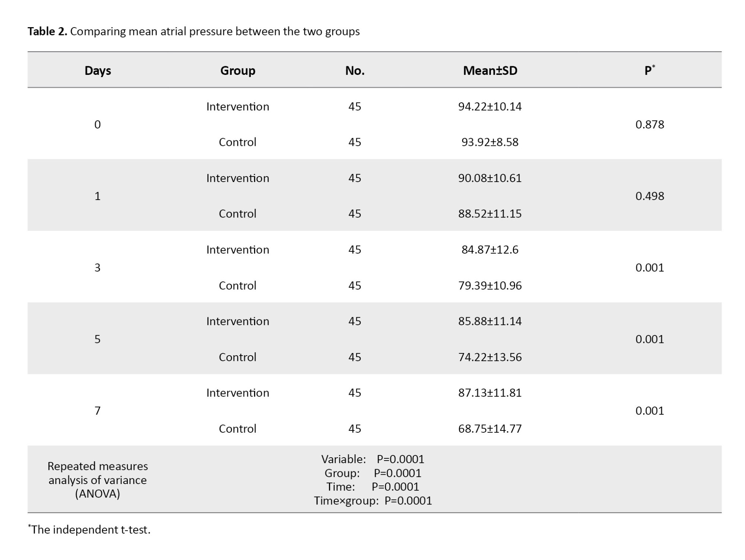Click the 68.75±14.77 control value
Image resolution: width=745 pixels, height=560 pixels.
pyautogui.click(x=490, y=429)
